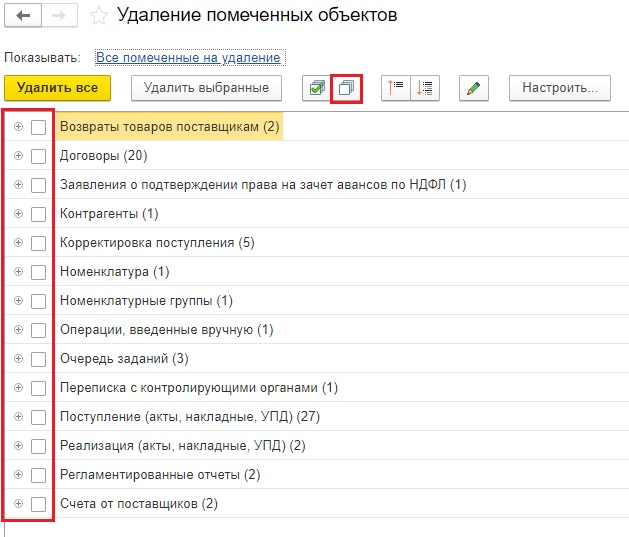This screenshot has width=629, height=537.
Task: Open the Все помеченные на удаление link
Action: coord(189,58)
